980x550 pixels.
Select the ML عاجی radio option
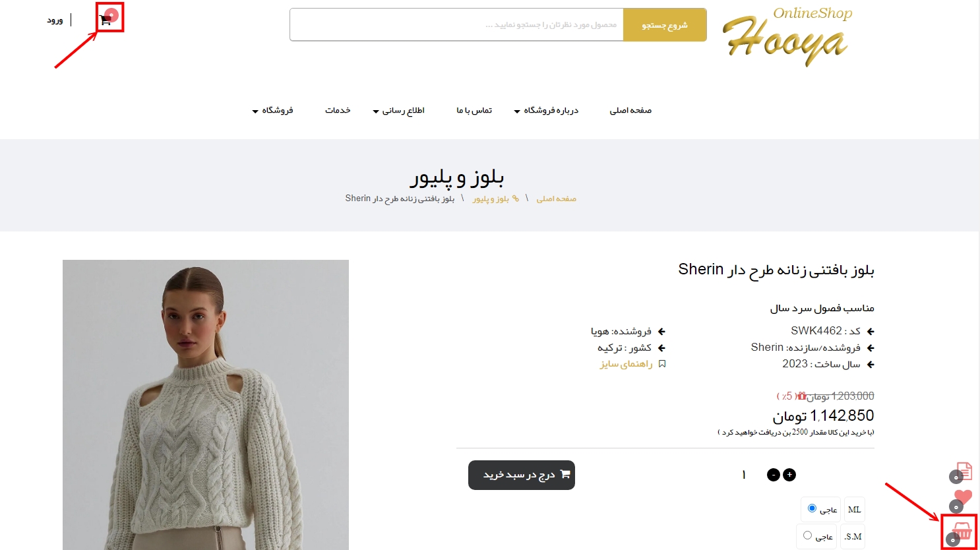(812, 508)
